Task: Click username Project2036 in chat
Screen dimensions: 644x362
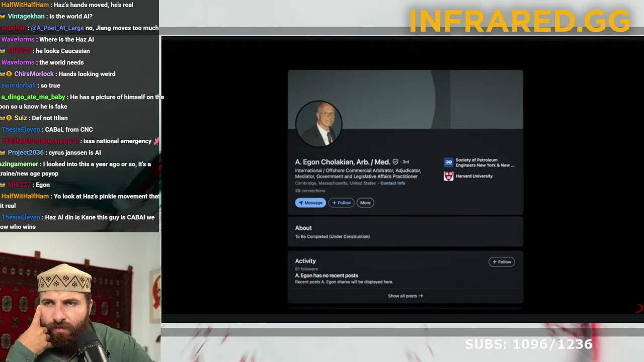Action: pyautogui.click(x=26, y=153)
